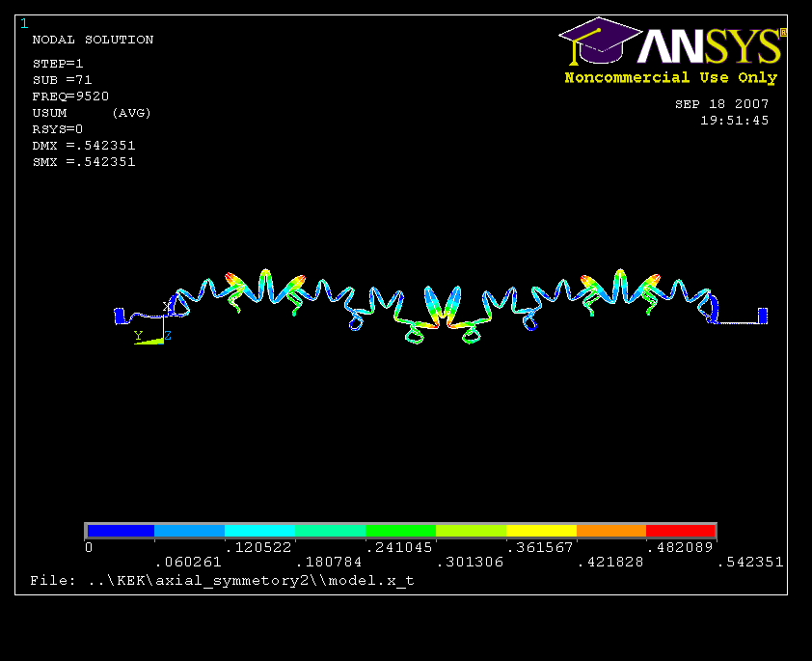The width and height of the screenshot is (812, 661).
Task: Click legend value .482089
Action: click(681, 547)
